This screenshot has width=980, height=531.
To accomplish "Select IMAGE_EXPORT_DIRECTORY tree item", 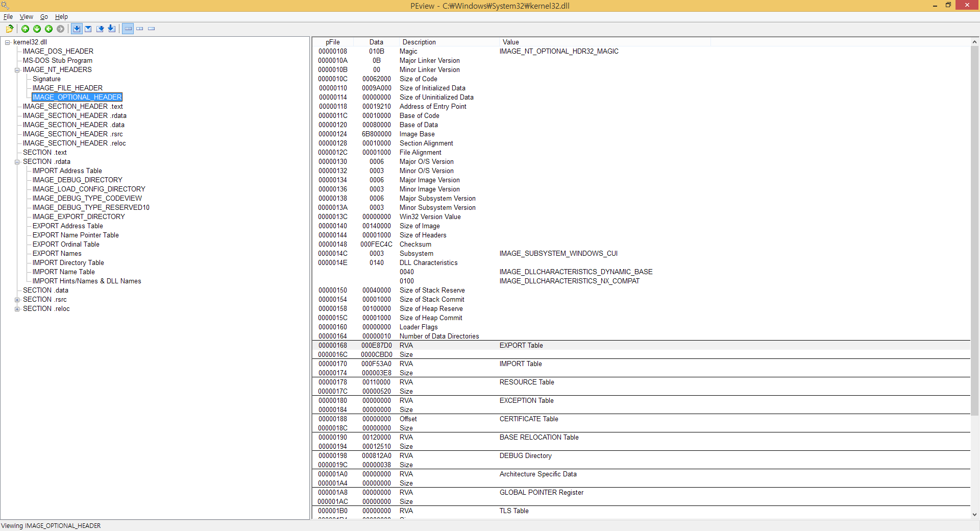I will coord(79,216).
